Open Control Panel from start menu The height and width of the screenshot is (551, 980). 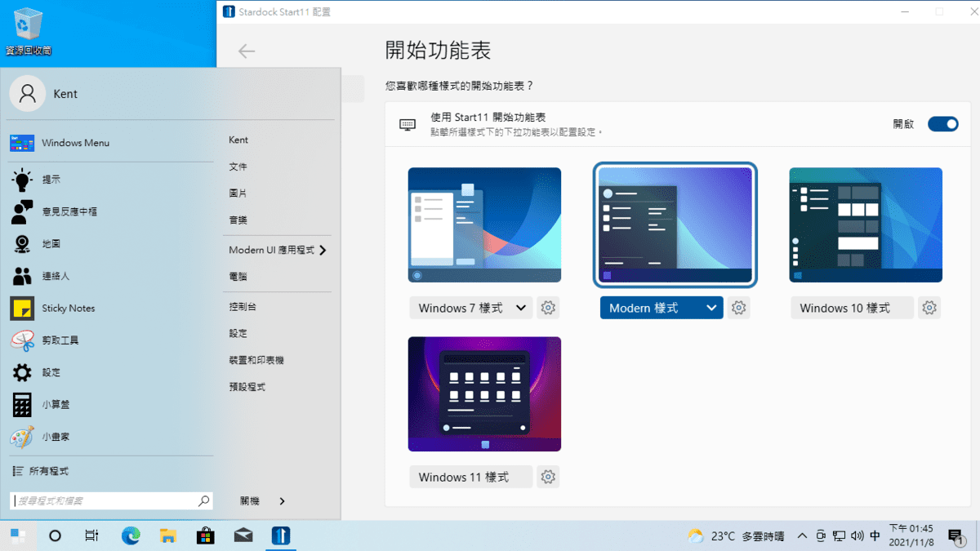point(243,307)
